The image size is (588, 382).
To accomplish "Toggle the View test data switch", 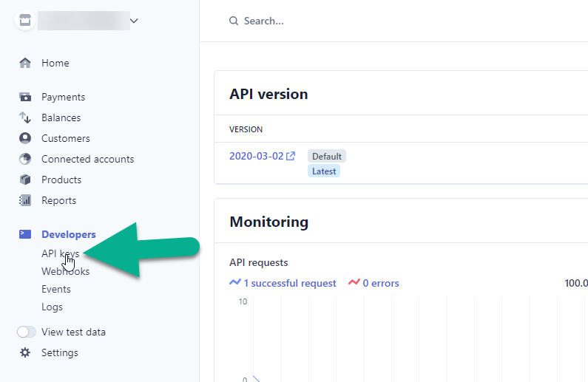I will (x=26, y=332).
